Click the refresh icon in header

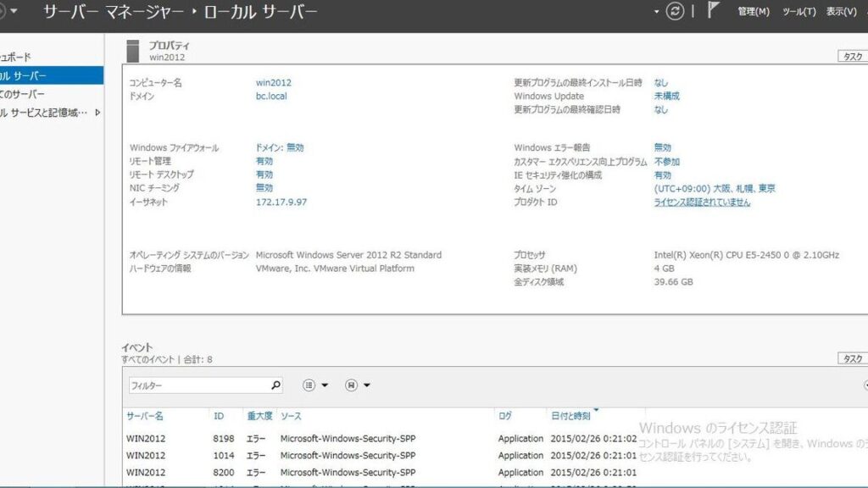coord(674,11)
